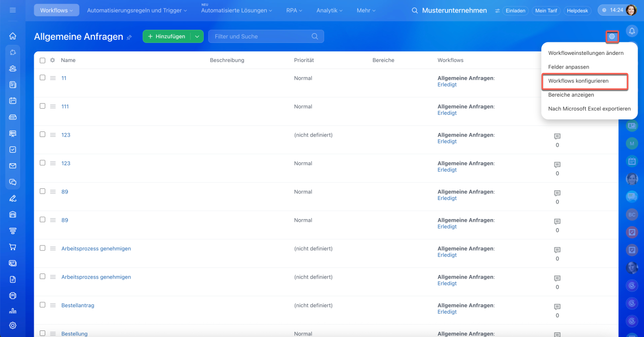Select Nach Microsoft Excel exportieren
Viewport: 644px width, 337px height.
coord(589,109)
